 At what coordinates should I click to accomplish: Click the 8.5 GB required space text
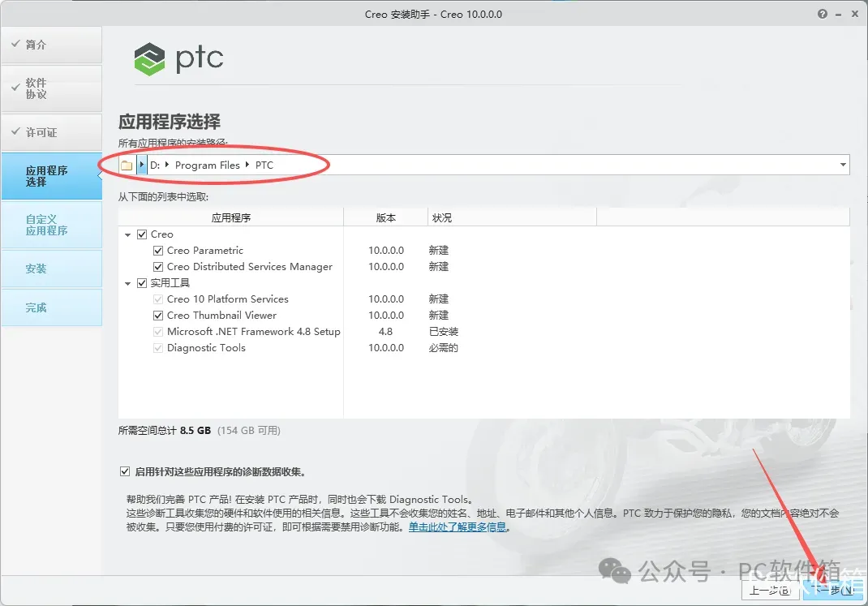(x=196, y=430)
